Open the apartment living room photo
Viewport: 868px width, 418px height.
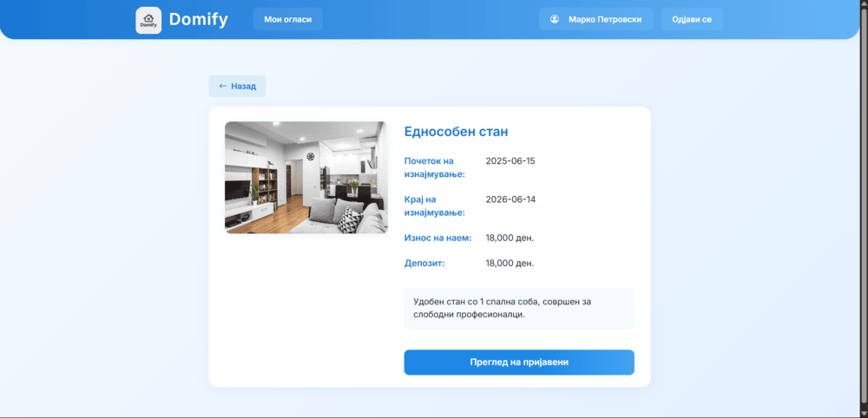point(306,177)
